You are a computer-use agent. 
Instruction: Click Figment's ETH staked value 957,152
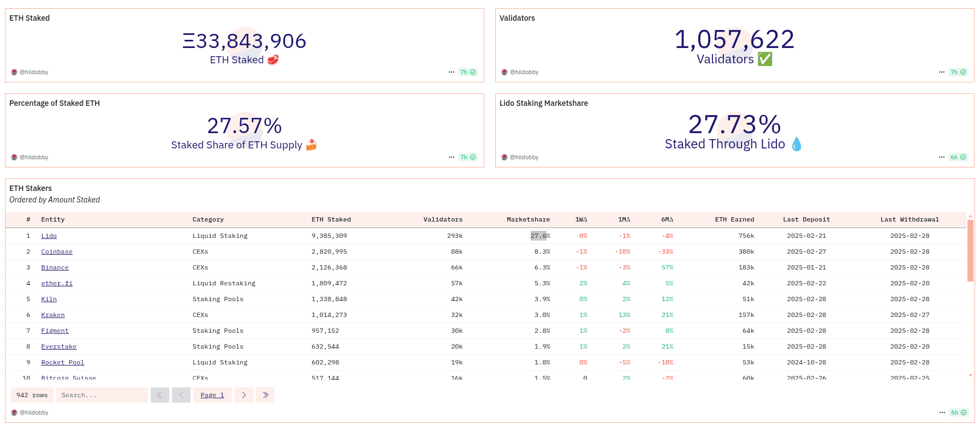325,331
